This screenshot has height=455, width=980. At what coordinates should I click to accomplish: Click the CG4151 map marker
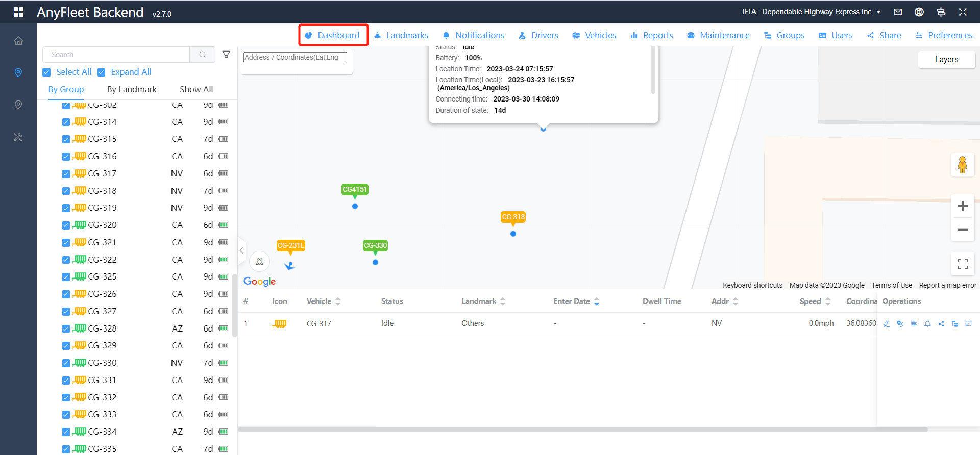point(355,190)
